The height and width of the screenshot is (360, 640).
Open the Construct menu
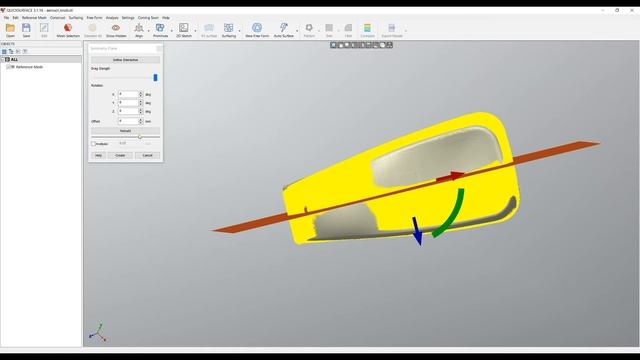58,18
